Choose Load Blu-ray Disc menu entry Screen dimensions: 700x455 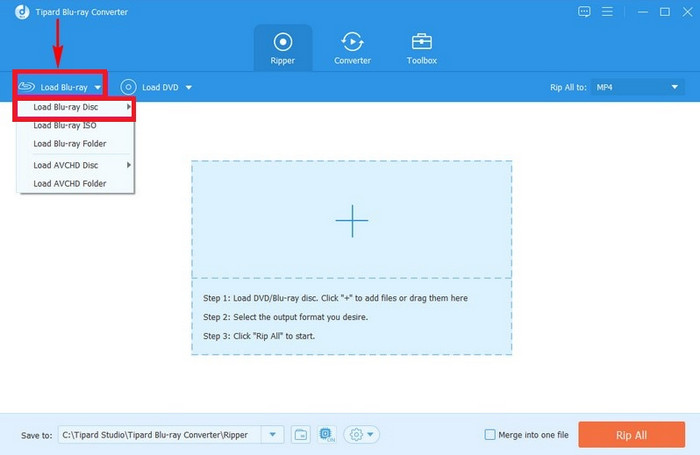pyautogui.click(x=75, y=107)
